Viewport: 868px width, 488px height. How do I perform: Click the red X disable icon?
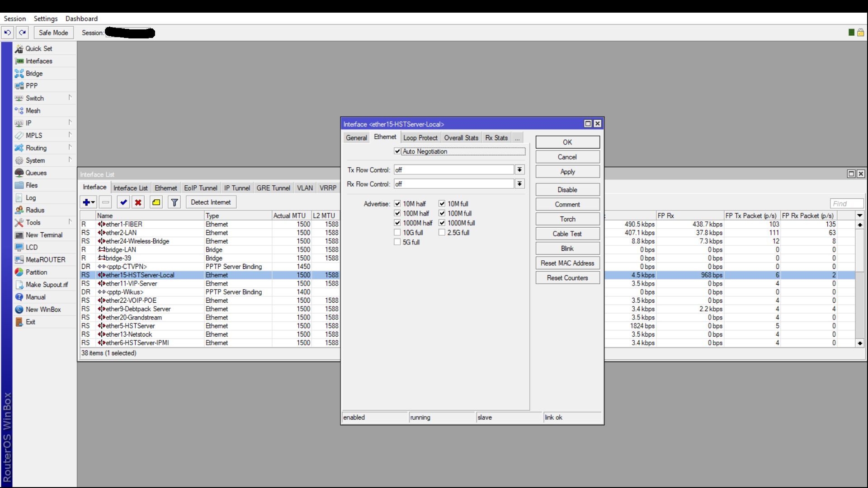[x=138, y=202]
